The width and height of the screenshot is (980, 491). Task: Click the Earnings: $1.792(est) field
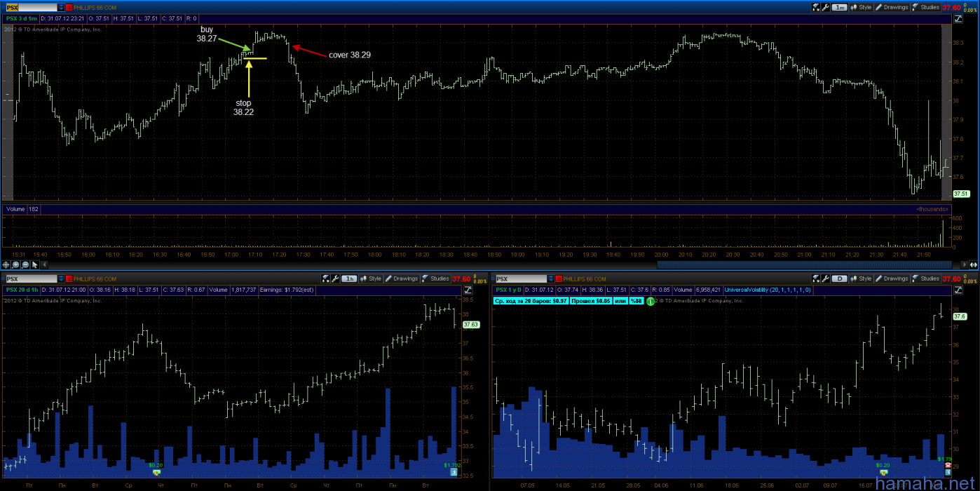click(286, 290)
